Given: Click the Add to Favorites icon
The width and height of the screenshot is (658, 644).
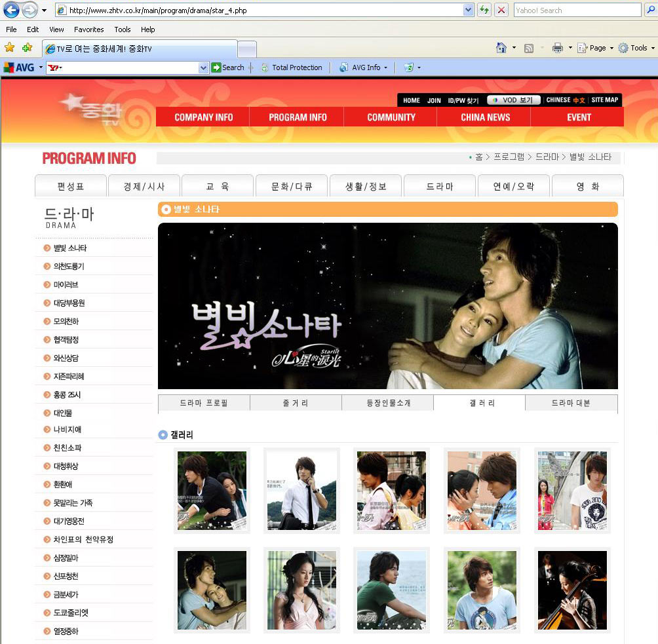Looking at the screenshot, I should click(28, 48).
